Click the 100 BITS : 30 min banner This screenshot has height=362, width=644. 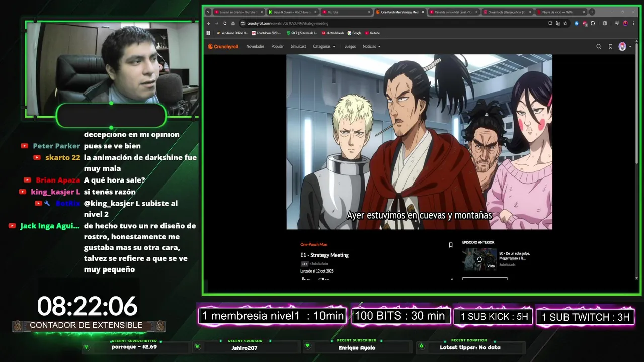(x=400, y=316)
